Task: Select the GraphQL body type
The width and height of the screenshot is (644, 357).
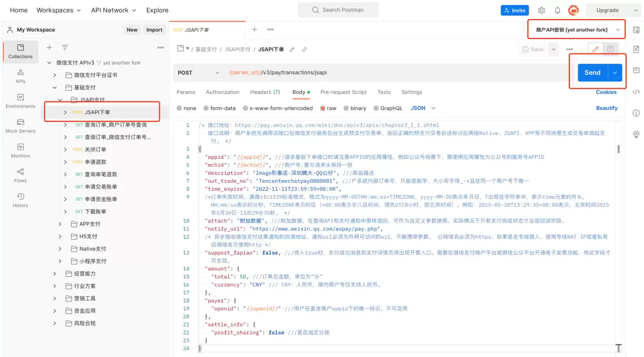Action: (x=376, y=108)
